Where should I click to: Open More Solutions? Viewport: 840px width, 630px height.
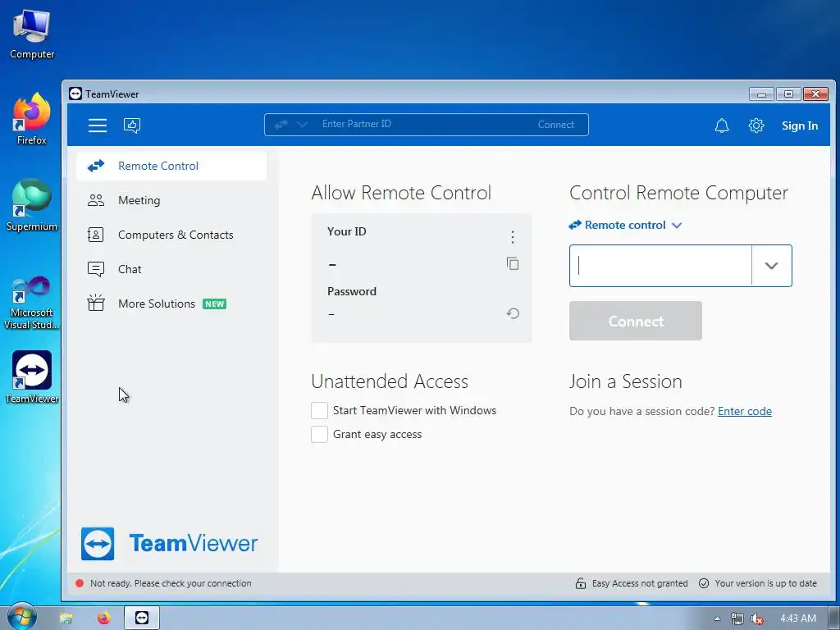pyautogui.click(x=171, y=304)
